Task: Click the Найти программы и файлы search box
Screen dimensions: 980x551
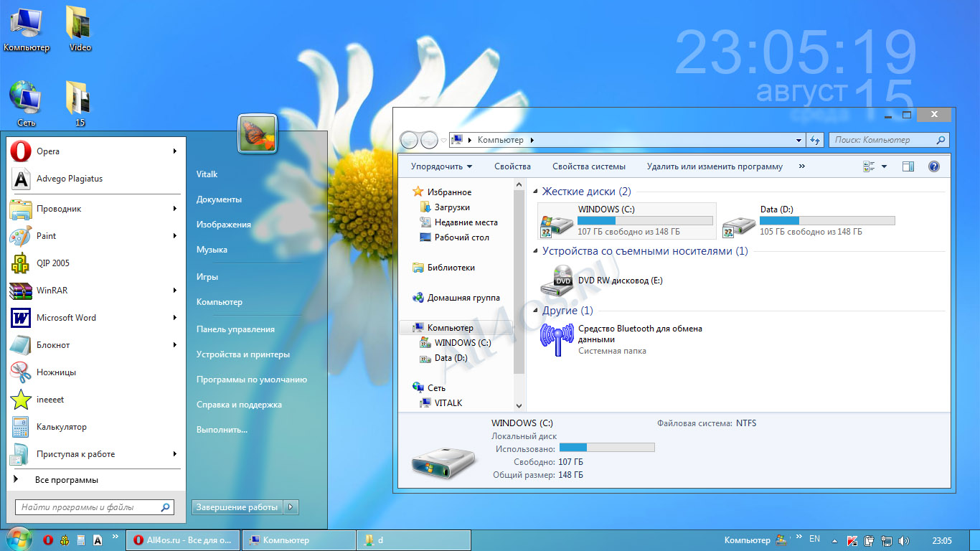Action: 94,507
